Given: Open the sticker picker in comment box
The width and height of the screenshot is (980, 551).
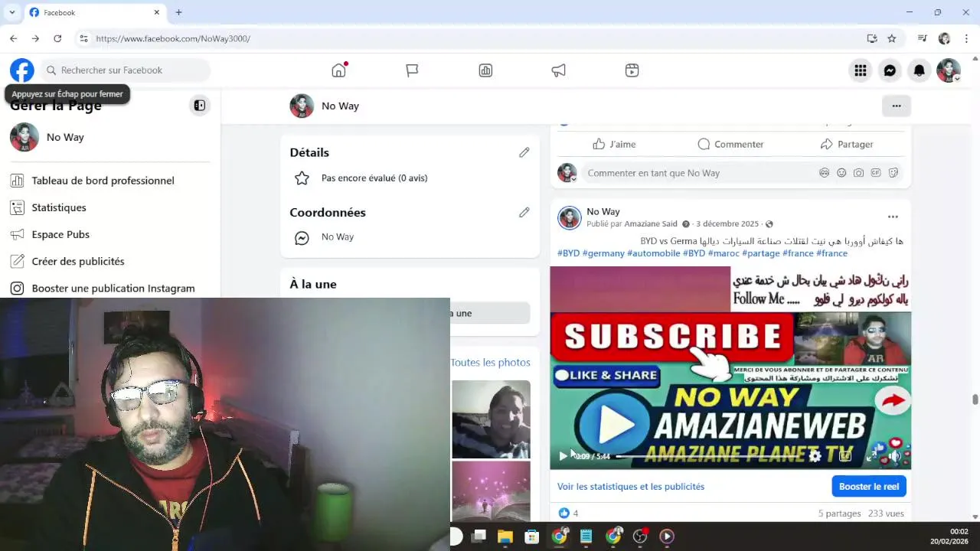Looking at the screenshot, I should [x=893, y=173].
